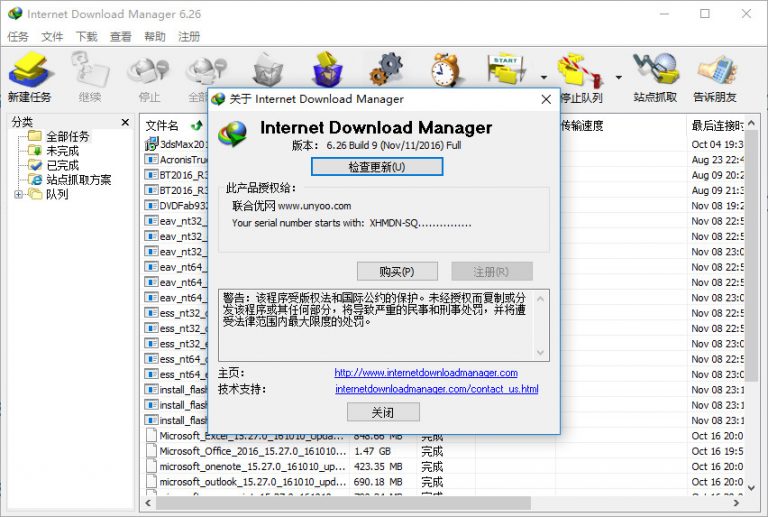Open the dropdown arrow beside 停止队列
The image size is (768, 517).
coord(618,77)
